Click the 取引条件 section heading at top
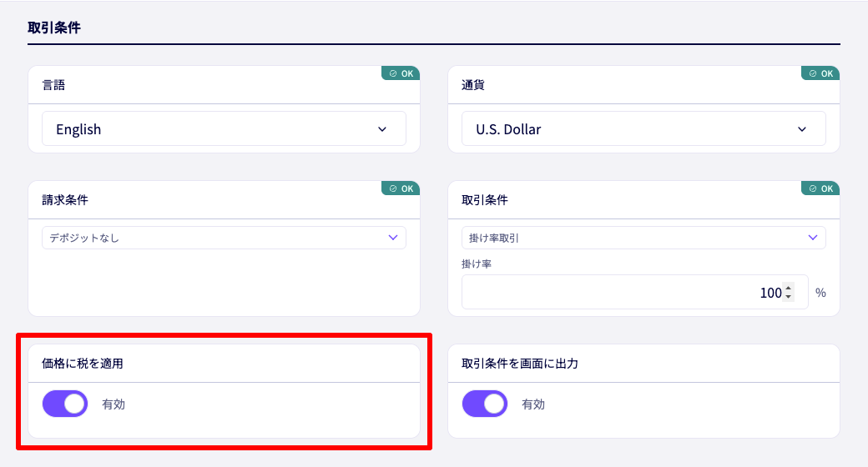 pyautogui.click(x=54, y=28)
